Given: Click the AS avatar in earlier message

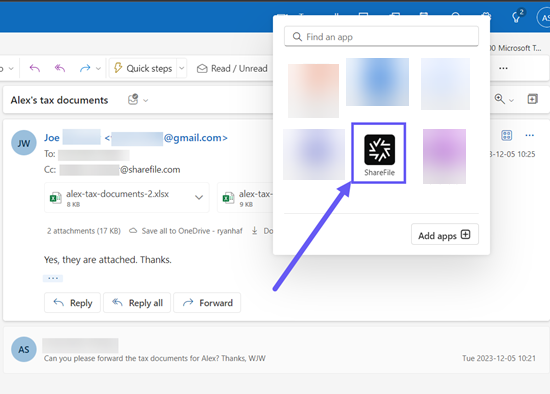Looking at the screenshot, I should 24,349.
